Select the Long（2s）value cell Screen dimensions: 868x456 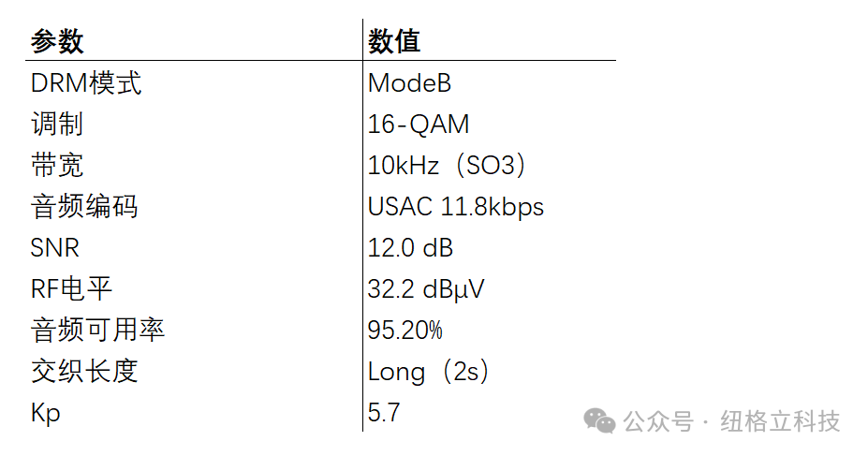[429, 371]
